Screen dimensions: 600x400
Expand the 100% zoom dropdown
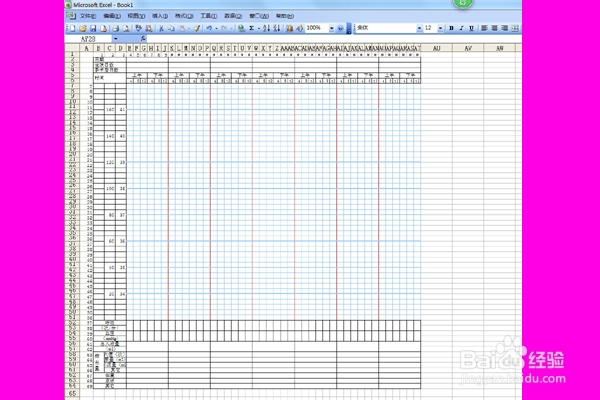click(x=331, y=28)
